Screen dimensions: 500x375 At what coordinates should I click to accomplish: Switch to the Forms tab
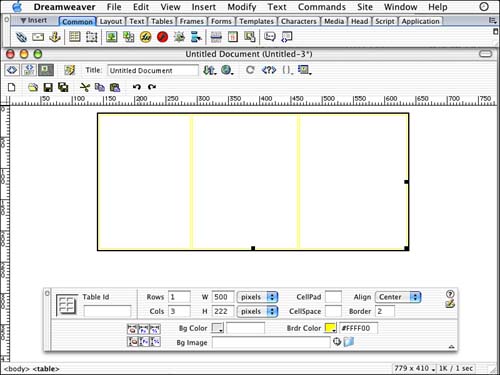pos(221,21)
